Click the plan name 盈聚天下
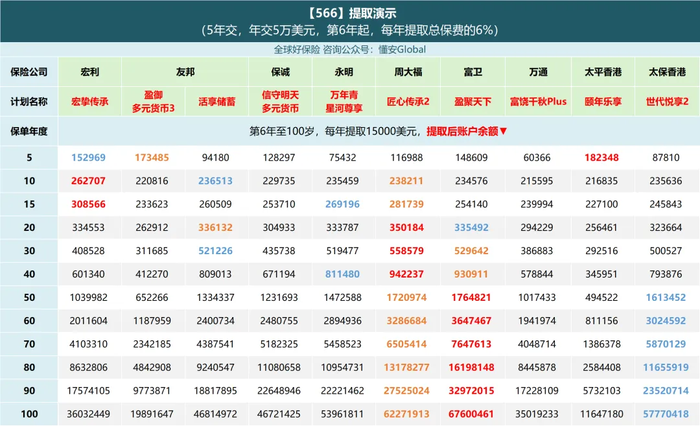This screenshot has height=426, width=700. (473, 102)
